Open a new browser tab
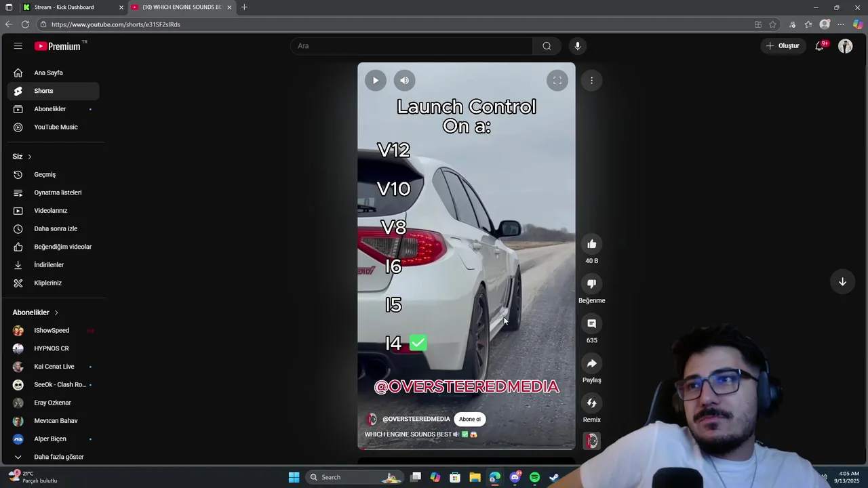Viewport: 868px width, 488px height. [244, 7]
